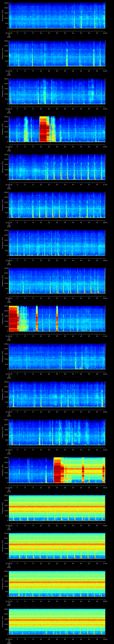Open the spectrogram panel starting at 22:22:00

coord(57,16)
